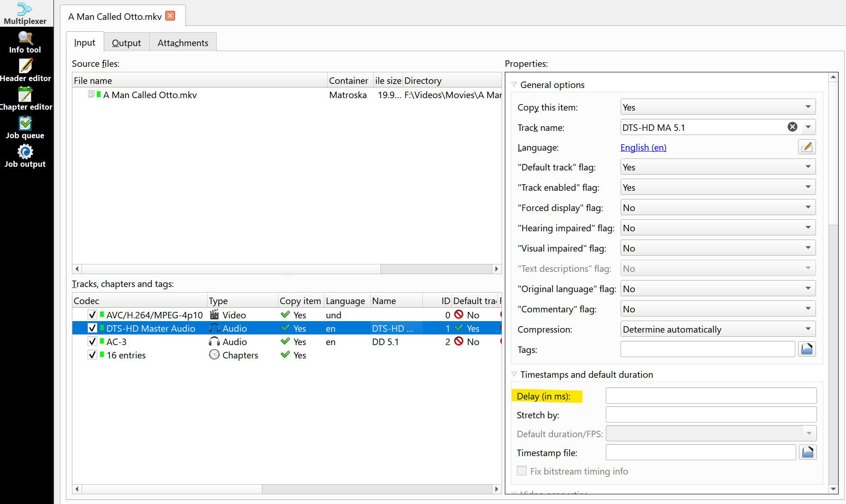The height and width of the screenshot is (504, 846).
Task: Uncheck the AC-3 audio track checkbox
Action: (x=92, y=341)
